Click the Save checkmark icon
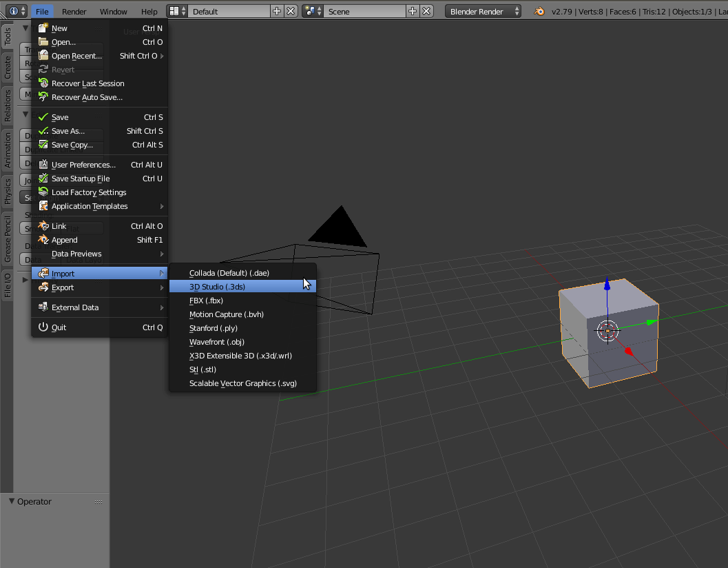This screenshot has width=728, height=568. 43,117
